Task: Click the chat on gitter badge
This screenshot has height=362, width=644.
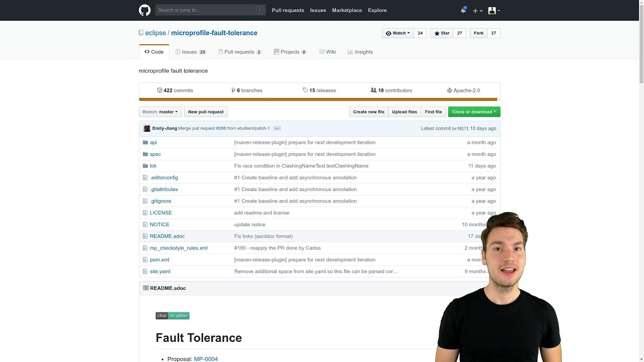Action: [173, 316]
